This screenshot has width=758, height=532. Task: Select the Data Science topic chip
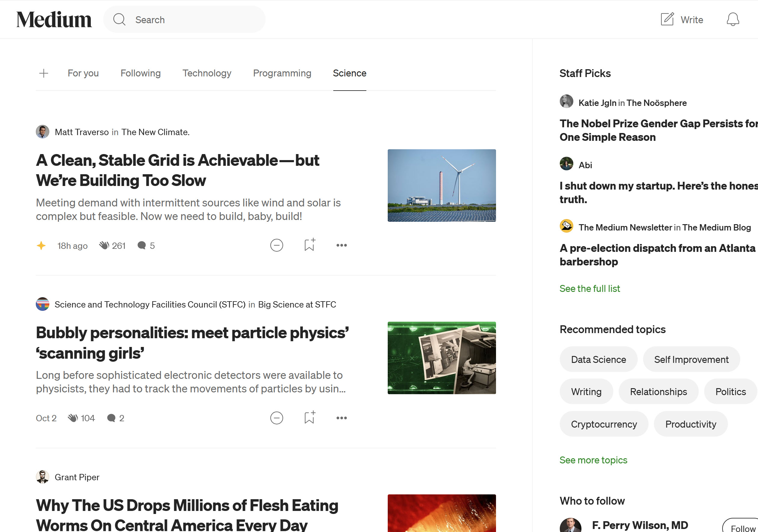(x=598, y=359)
